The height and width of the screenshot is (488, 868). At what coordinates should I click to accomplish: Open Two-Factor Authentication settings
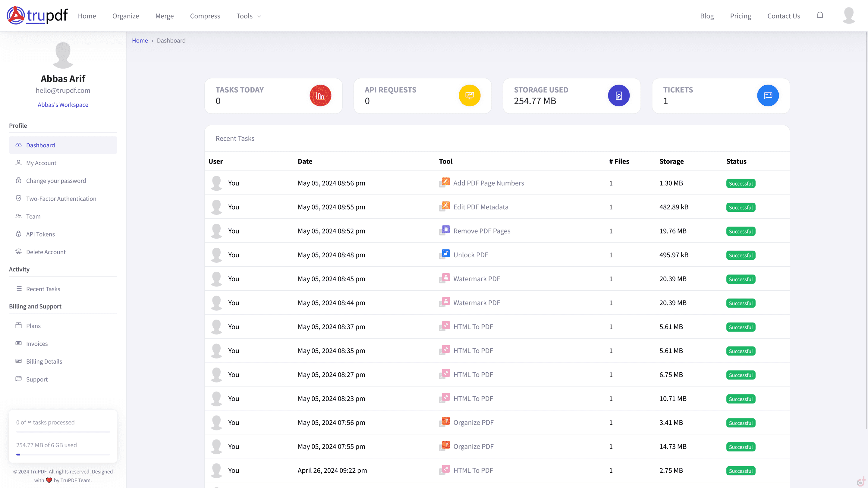(x=61, y=199)
